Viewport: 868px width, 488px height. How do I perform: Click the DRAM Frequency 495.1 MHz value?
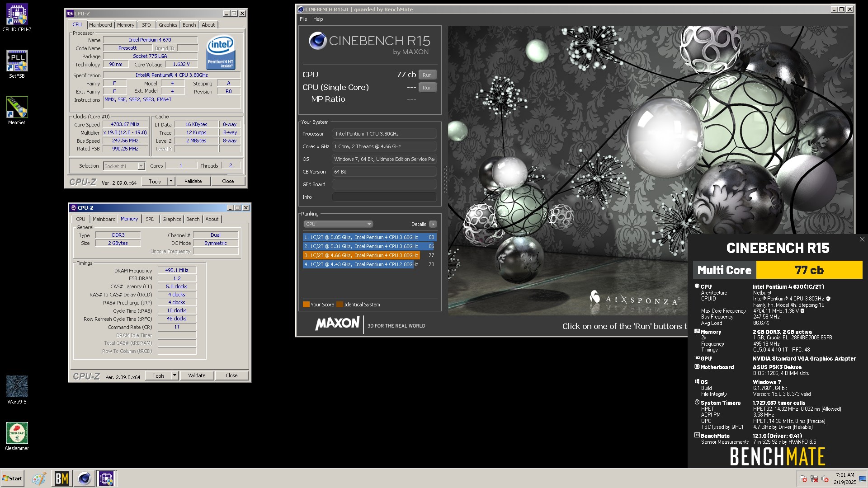177,270
